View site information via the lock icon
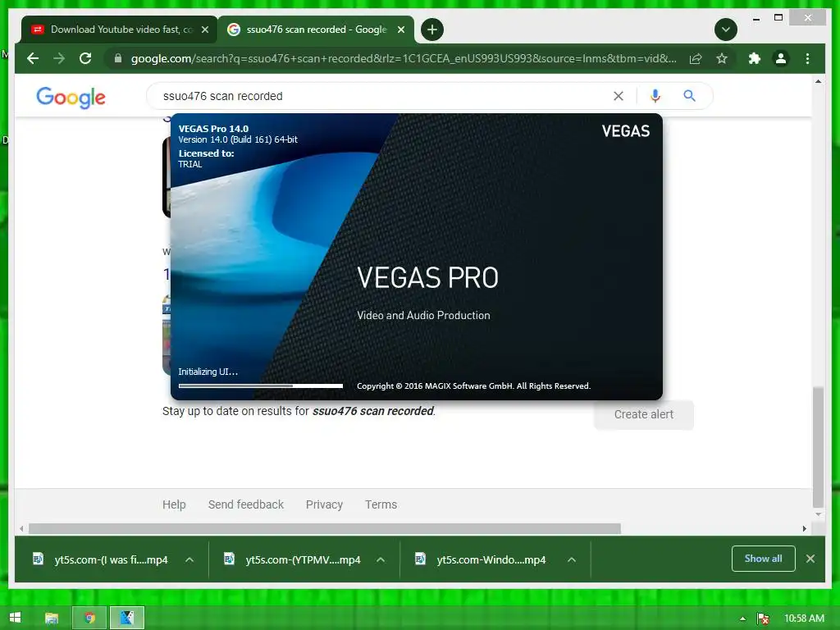The width and height of the screenshot is (840, 630). click(118, 58)
